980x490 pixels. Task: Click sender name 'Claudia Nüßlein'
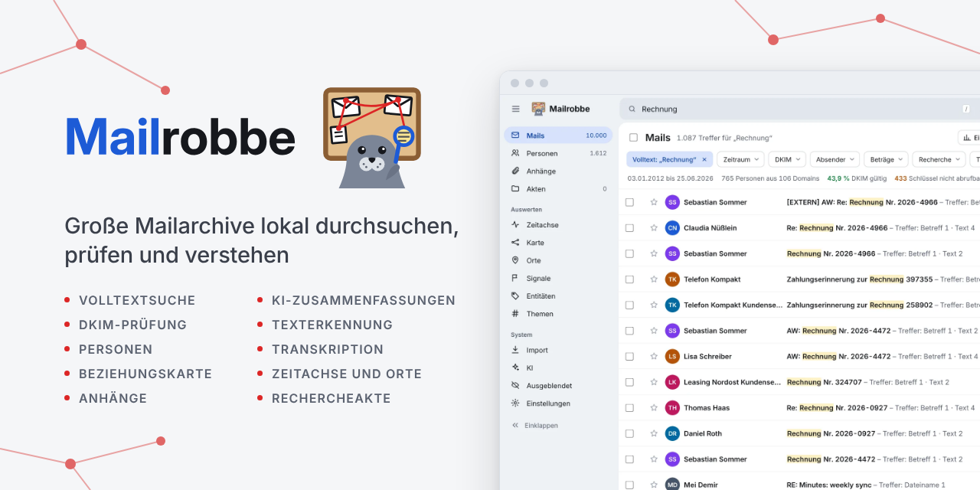point(710,227)
